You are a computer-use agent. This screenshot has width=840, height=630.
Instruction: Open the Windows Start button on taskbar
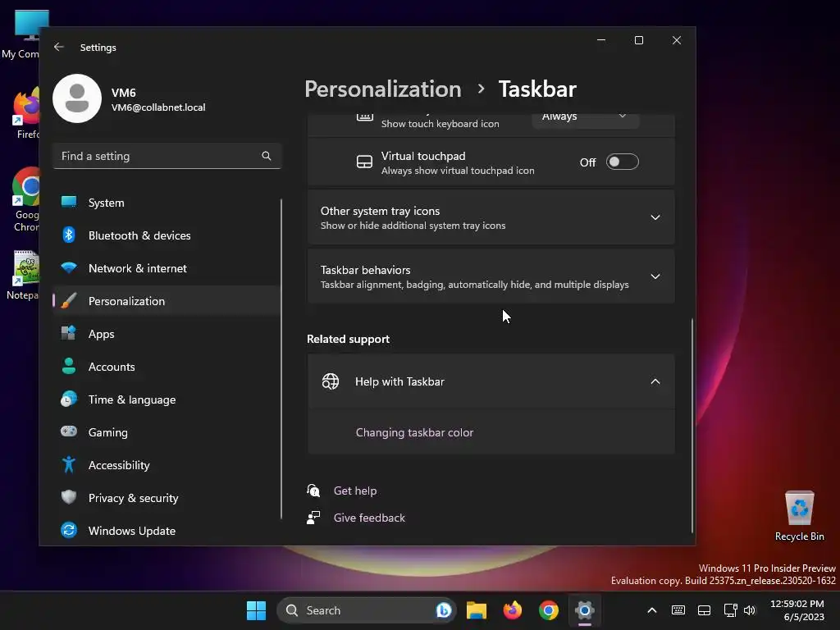(256, 610)
